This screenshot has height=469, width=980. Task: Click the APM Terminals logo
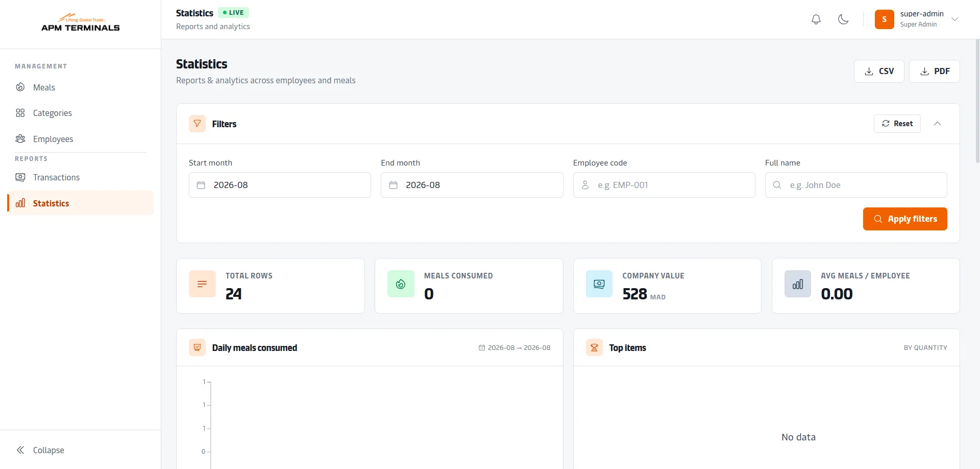[x=81, y=23]
